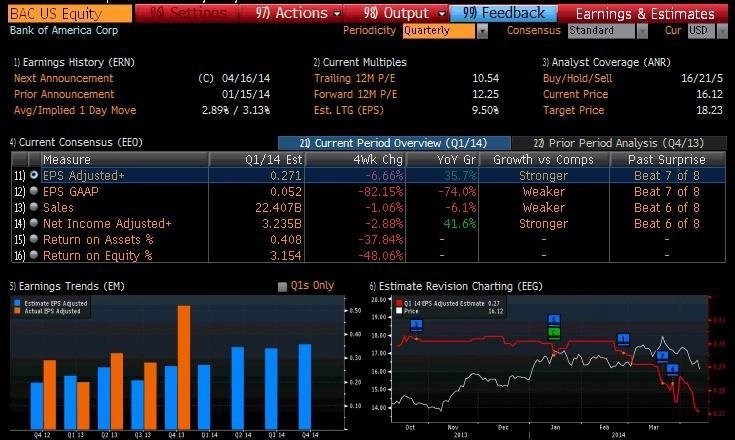
Task: Click blue Estimate EPS Adjusted legend swatch
Action: click(x=17, y=303)
